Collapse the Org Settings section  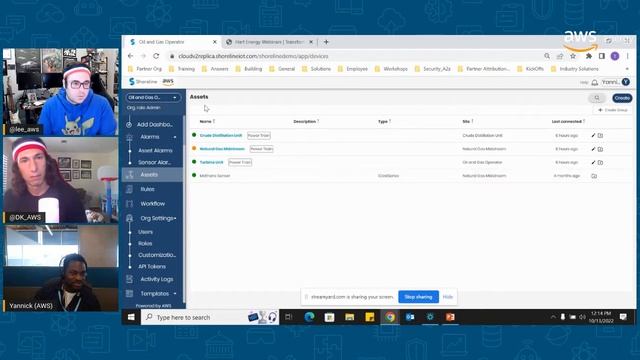(175, 219)
